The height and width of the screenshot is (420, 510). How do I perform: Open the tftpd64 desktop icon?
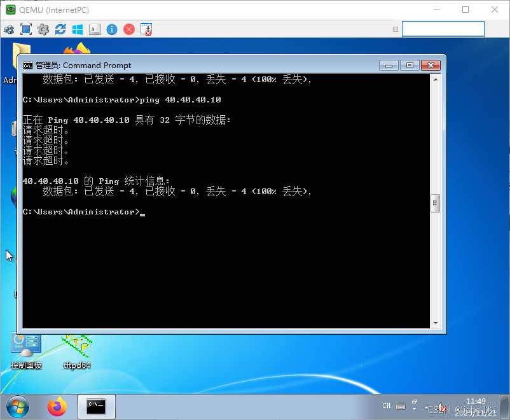click(x=77, y=351)
